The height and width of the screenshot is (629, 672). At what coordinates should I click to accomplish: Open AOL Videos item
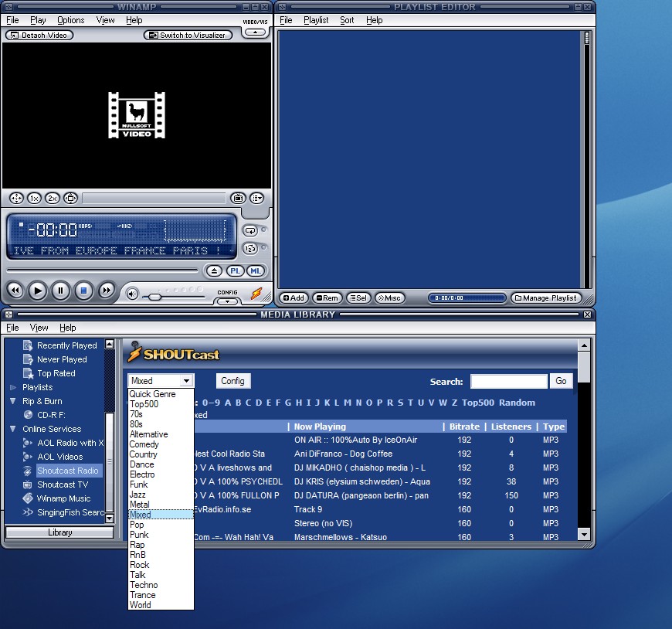[60, 457]
